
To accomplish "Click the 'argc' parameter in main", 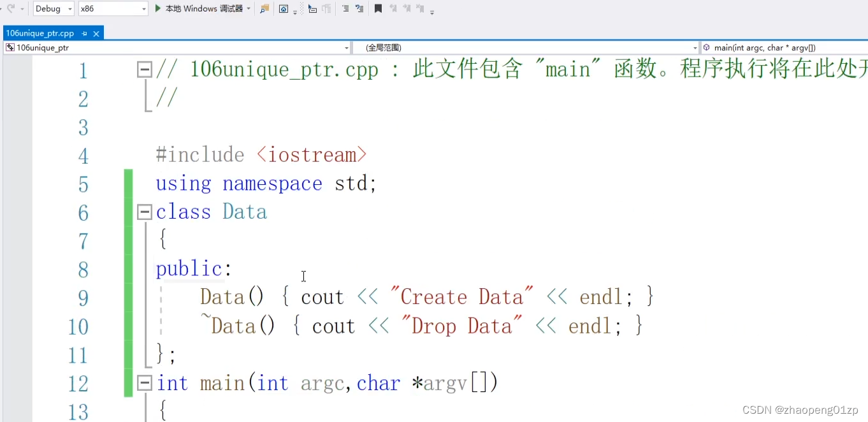I will 323,383.
